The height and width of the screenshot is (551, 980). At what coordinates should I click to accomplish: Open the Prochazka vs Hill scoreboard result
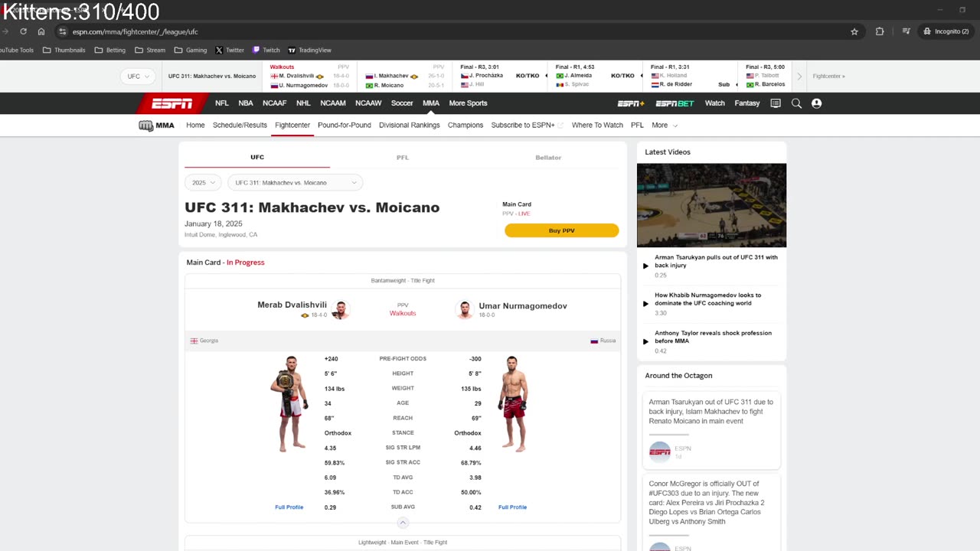coord(500,77)
